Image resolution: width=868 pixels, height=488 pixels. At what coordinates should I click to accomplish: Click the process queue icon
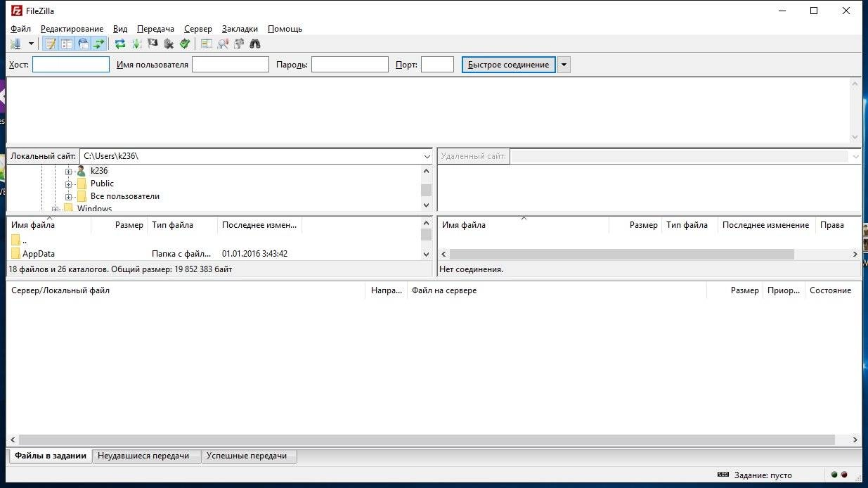point(136,44)
